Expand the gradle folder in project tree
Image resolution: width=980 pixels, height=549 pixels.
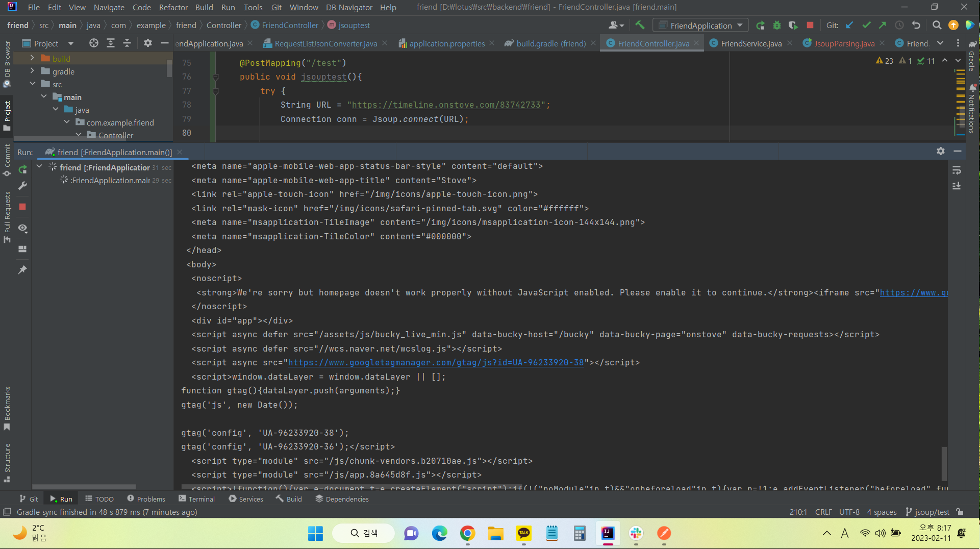32,71
